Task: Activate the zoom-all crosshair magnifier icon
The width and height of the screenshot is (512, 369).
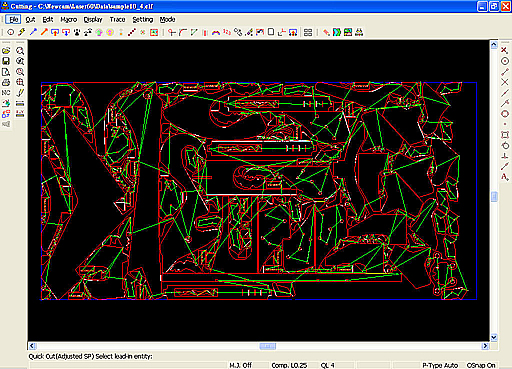Action: [x=20, y=82]
